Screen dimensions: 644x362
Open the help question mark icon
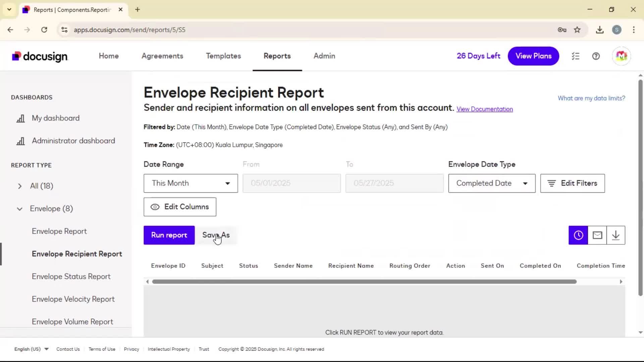pyautogui.click(x=596, y=56)
